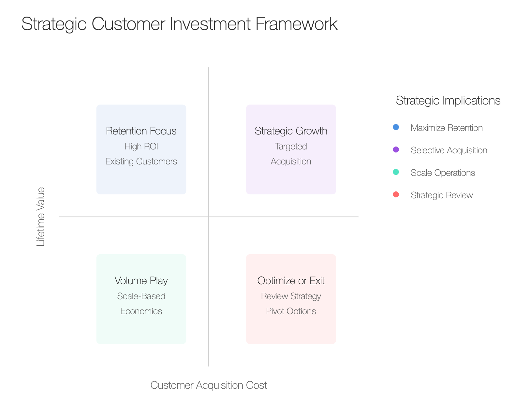
Task: Click the teal Scale Operations legend dot
Action: click(x=396, y=172)
